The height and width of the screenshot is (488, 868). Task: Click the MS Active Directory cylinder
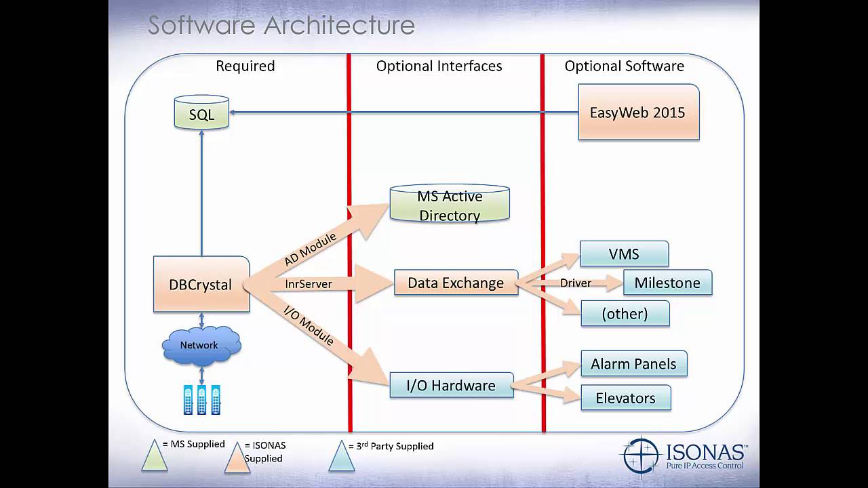click(x=450, y=204)
